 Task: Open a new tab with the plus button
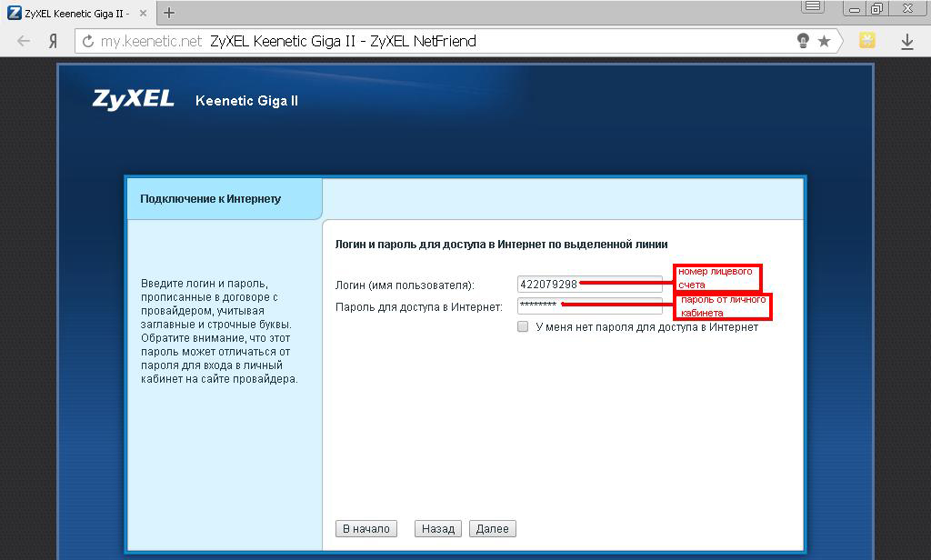[169, 13]
